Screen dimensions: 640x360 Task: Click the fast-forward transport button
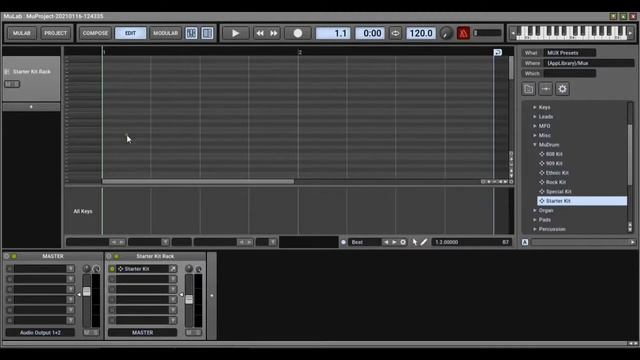coord(274,33)
